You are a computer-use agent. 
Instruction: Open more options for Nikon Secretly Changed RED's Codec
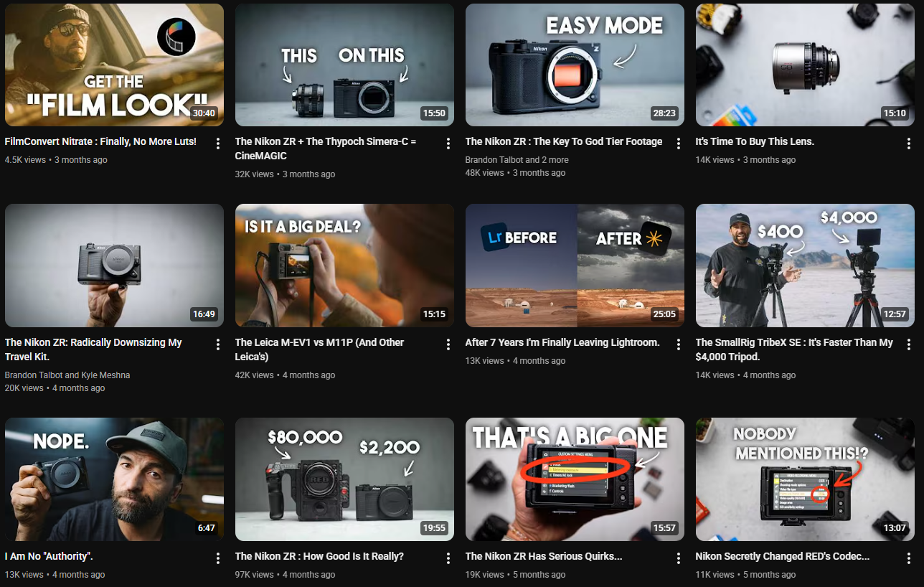tap(909, 558)
